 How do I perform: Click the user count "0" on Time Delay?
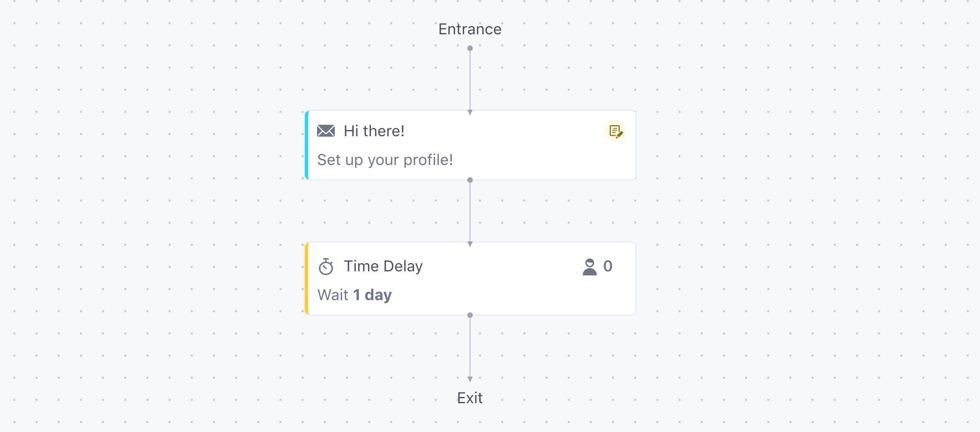coord(608,266)
